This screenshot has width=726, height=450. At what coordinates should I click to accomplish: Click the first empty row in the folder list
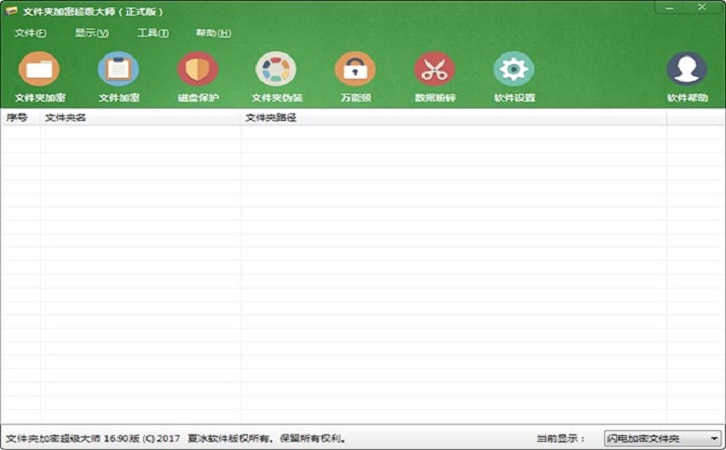pos(300,132)
